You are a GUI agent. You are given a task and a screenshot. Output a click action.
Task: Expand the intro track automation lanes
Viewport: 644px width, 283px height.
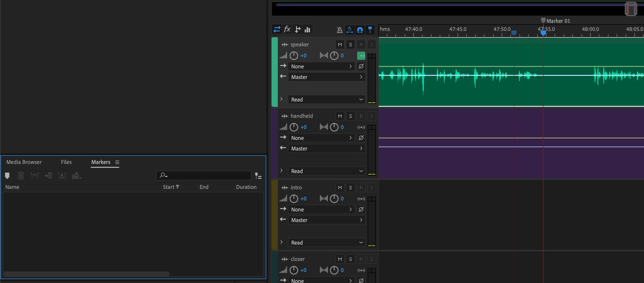(x=281, y=242)
